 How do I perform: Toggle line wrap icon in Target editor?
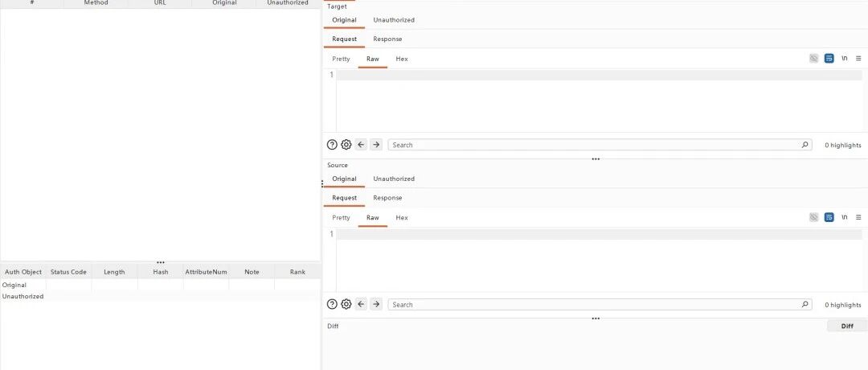829,58
